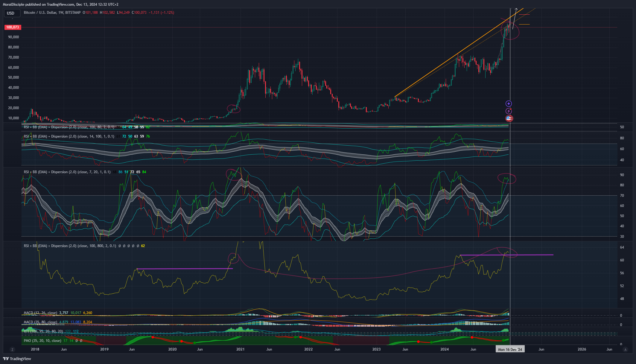Click the 2019 label on the time axis
Screen dimensions: 636x364
tap(104, 349)
